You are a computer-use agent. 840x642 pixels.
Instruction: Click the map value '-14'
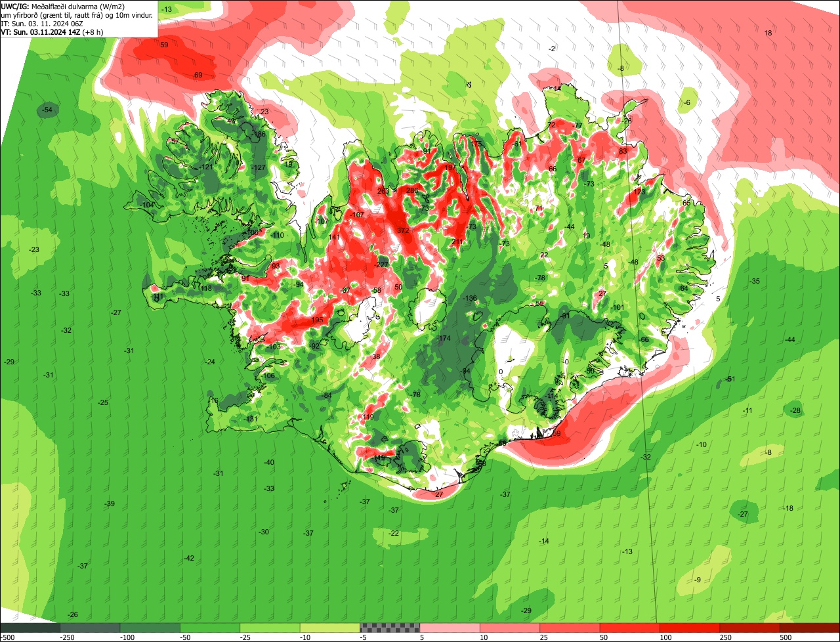click(x=544, y=541)
